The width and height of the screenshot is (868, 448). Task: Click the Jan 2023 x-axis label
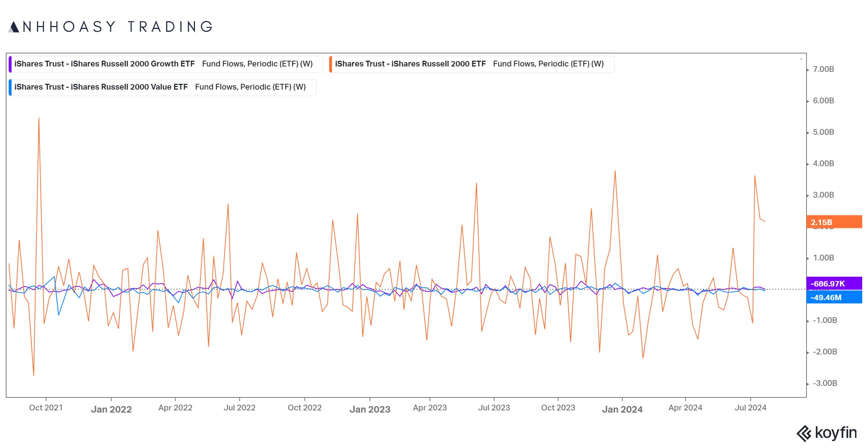point(370,409)
